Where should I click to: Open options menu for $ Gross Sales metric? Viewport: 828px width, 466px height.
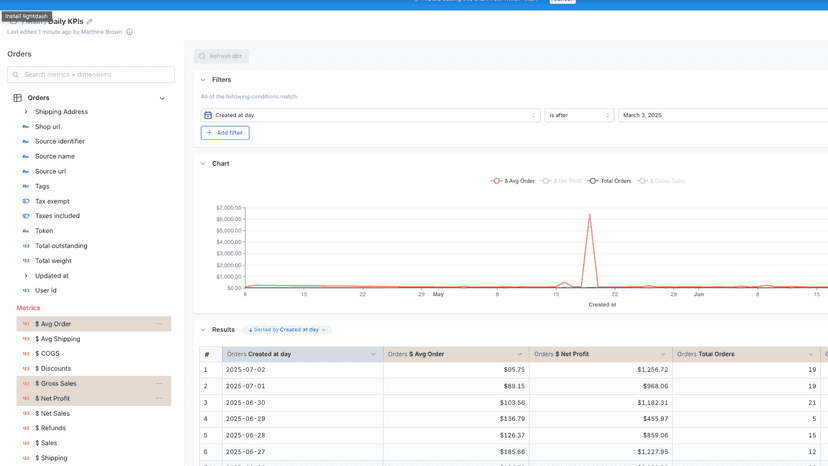(159, 384)
